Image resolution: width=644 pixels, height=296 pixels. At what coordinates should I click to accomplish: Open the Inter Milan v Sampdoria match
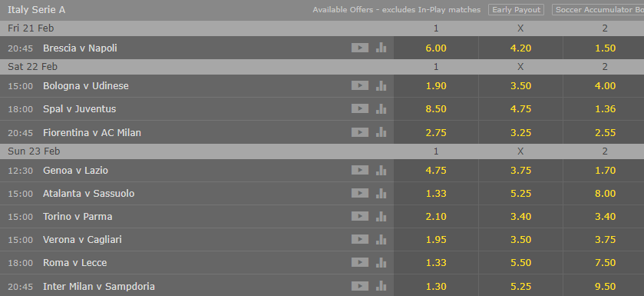coord(99,286)
